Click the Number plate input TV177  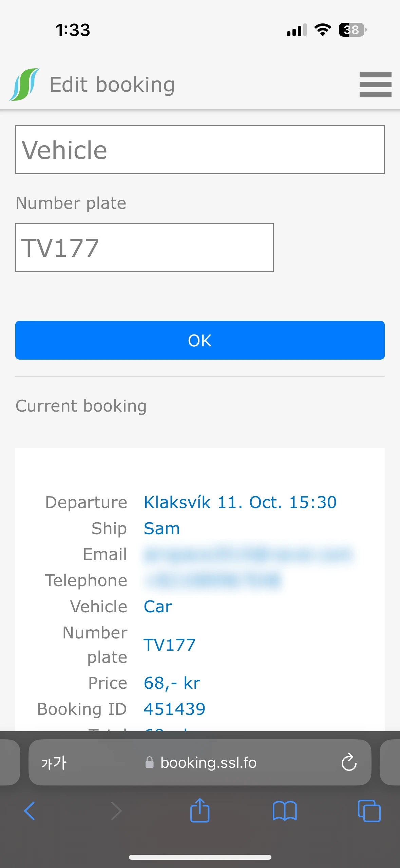click(144, 248)
